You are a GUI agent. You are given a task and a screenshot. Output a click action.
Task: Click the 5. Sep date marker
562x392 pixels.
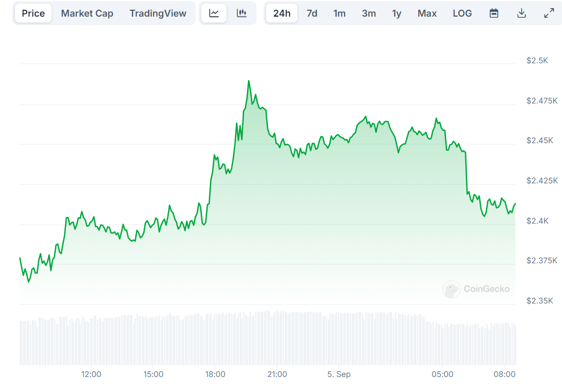click(339, 374)
